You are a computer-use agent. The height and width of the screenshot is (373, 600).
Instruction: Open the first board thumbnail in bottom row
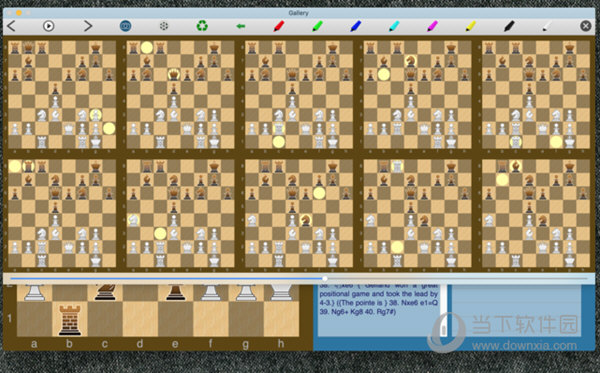tap(62, 213)
